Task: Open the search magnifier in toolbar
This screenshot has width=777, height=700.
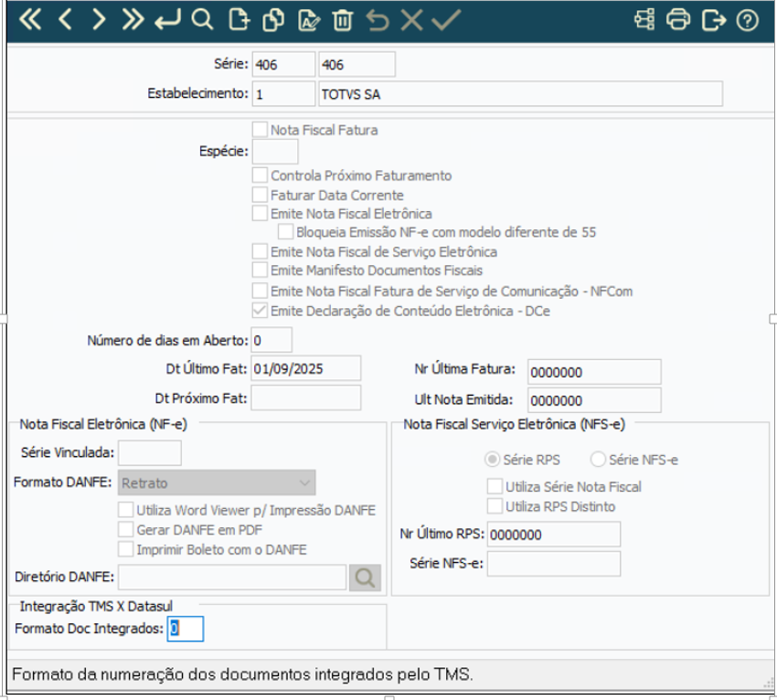Action: pyautogui.click(x=202, y=20)
